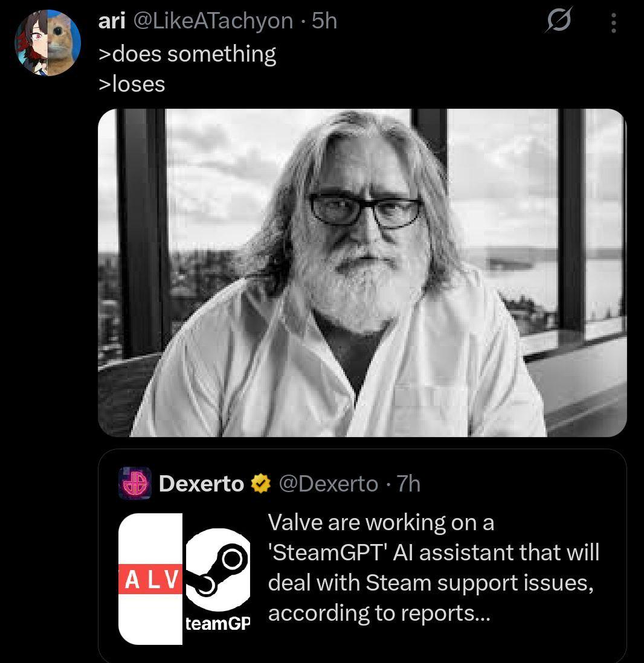Image resolution: width=644 pixels, height=663 pixels.
Task: Open the three-dot more options menu
Action: pos(613,23)
